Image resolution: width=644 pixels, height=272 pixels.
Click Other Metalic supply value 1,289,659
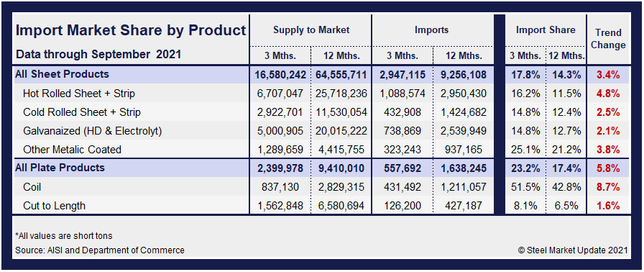[x=280, y=150]
